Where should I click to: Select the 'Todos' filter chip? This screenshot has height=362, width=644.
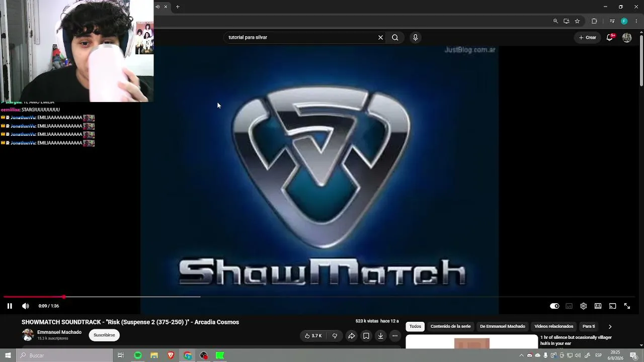(415, 326)
